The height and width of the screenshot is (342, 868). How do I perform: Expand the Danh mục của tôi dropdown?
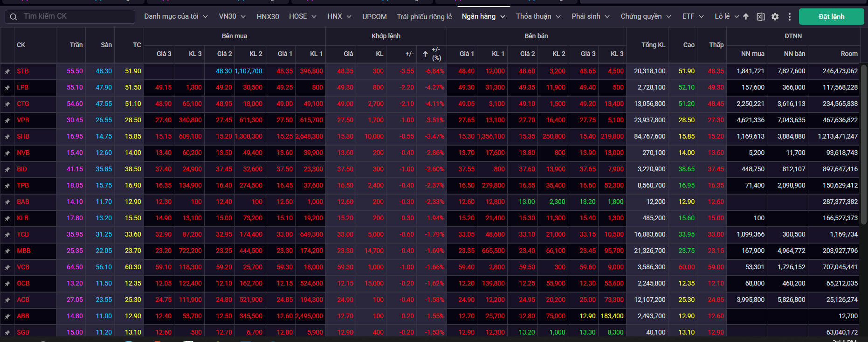tap(176, 16)
